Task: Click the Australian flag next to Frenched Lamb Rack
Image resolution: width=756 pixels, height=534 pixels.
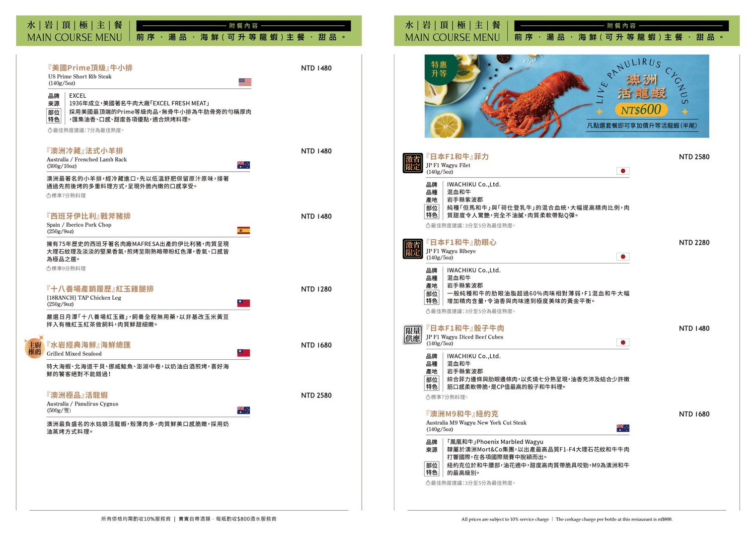Action: point(243,165)
